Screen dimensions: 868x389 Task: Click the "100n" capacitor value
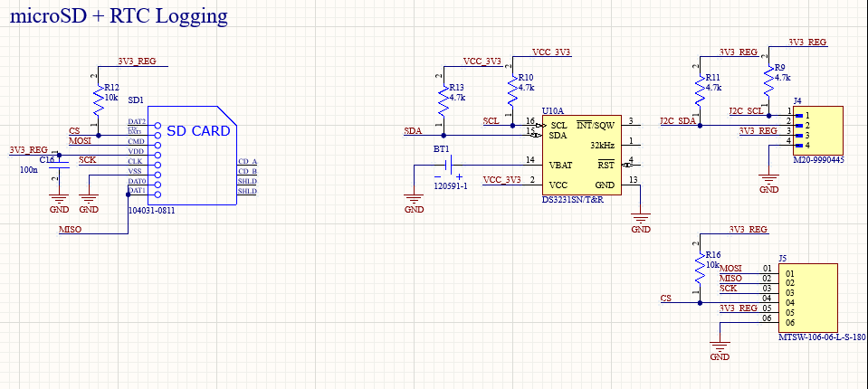28,169
